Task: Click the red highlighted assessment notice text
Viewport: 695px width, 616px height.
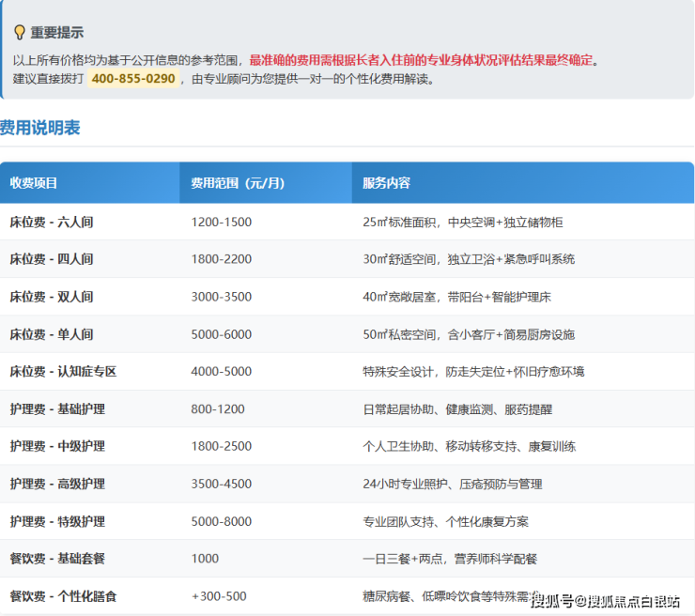Action: click(x=421, y=60)
